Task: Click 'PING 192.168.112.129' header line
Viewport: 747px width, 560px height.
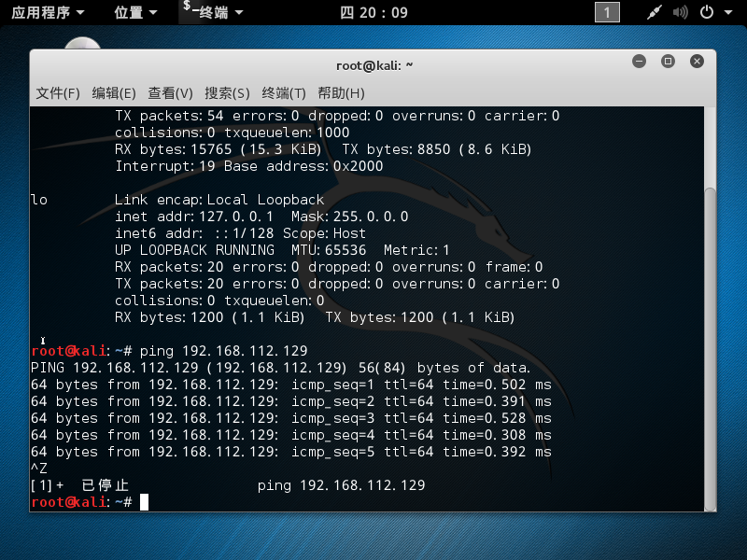Action: coord(281,368)
